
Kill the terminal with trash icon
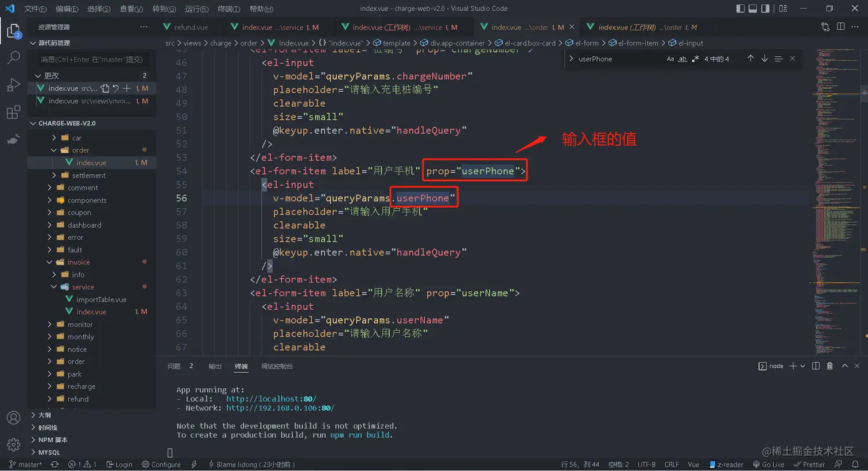pyautogui.click(x=830, y=366)
